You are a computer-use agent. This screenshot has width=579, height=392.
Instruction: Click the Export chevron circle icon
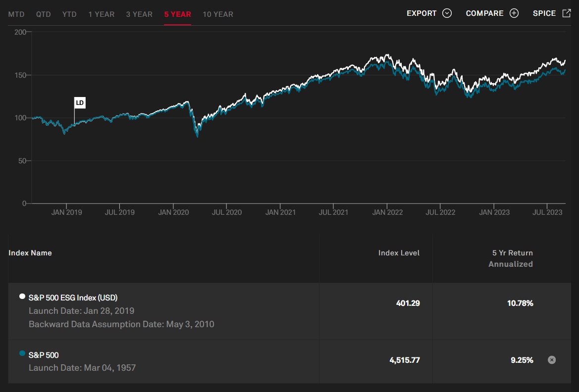tap(447, 13)
